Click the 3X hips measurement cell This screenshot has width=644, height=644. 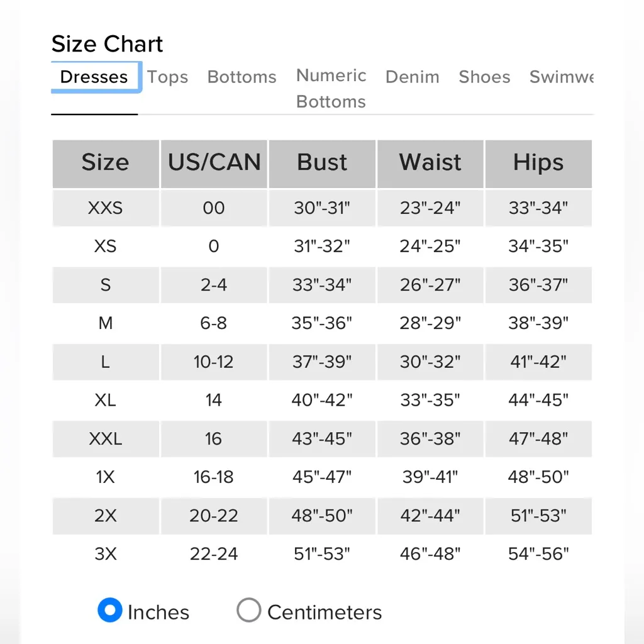[538, 554]
